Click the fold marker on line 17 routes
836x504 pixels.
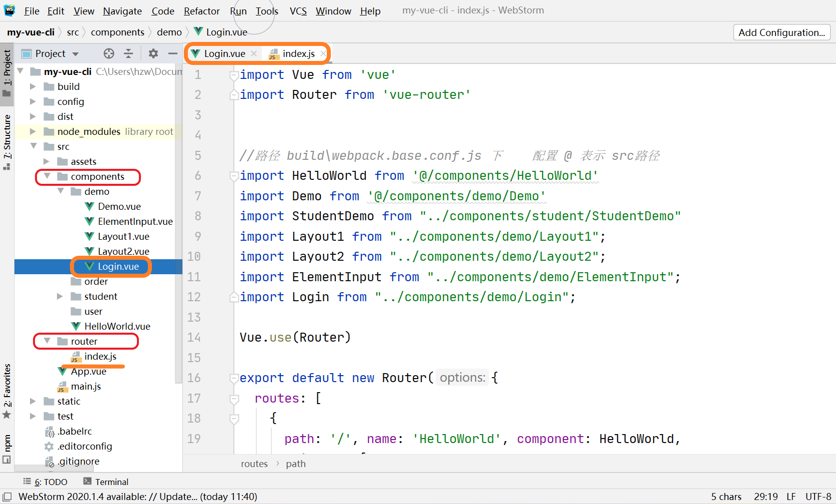pos(234,399)
